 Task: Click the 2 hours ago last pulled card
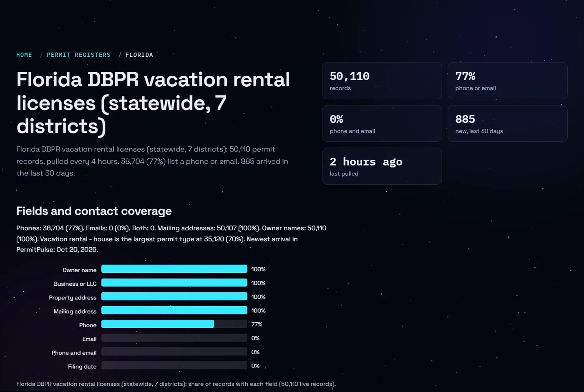pos(382,166)
